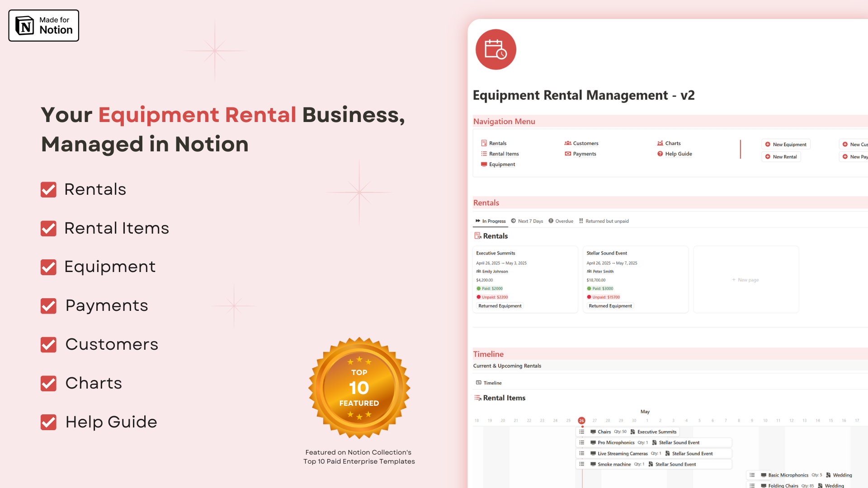The width and height of the screenshot is (868, 488).
Task: Click the Rental Items list icon
Action: click(x=484, y=154)
